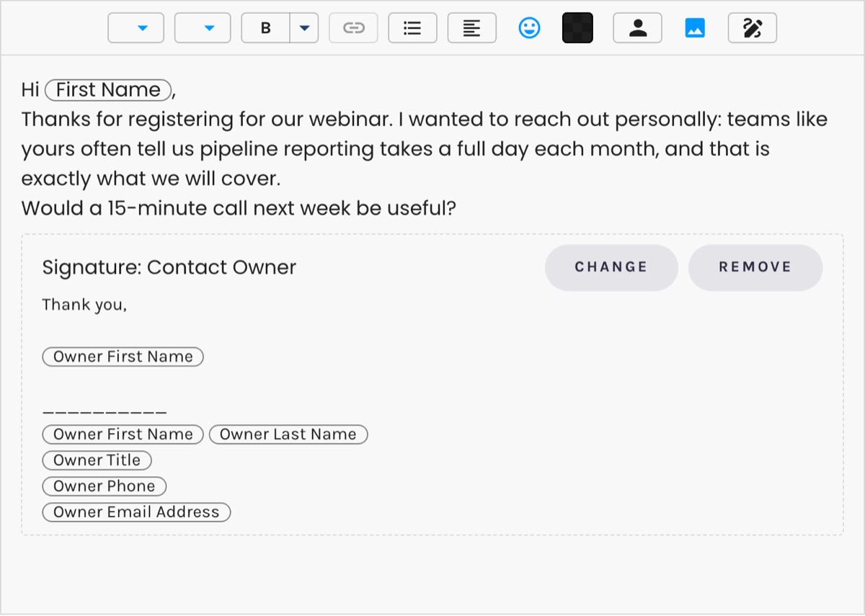Select the Owner Title token

(x=97, y=460)
